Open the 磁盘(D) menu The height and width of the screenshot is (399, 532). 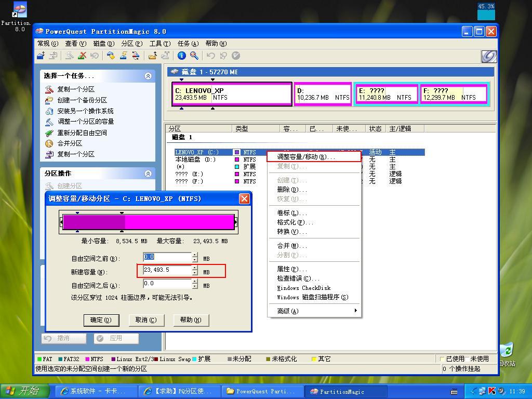pyautogui.click(x=104, y=44)
